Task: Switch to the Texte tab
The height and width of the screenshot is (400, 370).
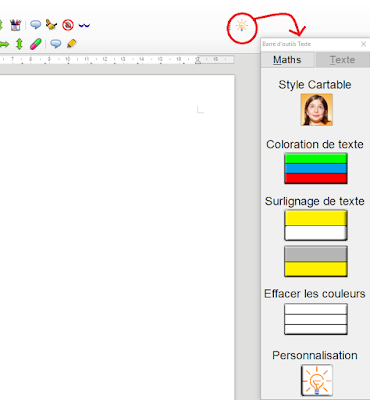Action: pyautogui.click(x=342, y=60)
